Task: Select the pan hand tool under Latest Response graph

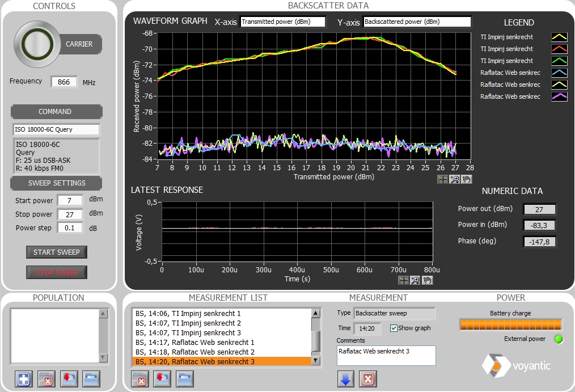Action: (x=428, y=280)
